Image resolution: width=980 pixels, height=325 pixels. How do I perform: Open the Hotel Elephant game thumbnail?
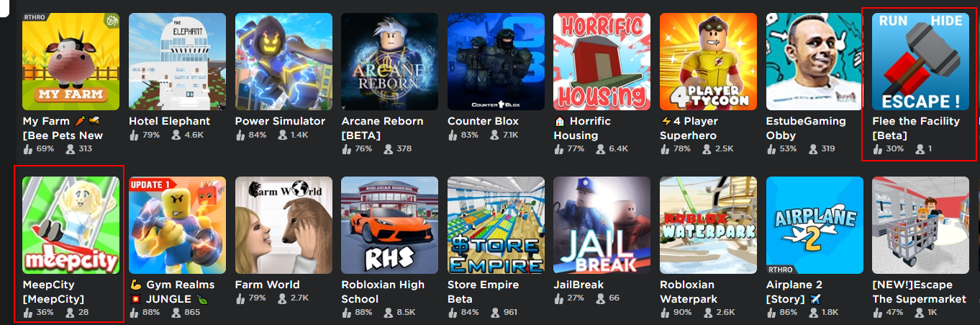pyautogui.click(x=177, y=62)
